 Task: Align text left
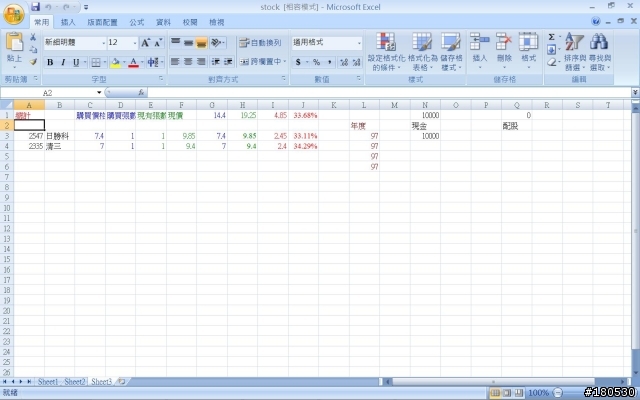tap(176, 62)
